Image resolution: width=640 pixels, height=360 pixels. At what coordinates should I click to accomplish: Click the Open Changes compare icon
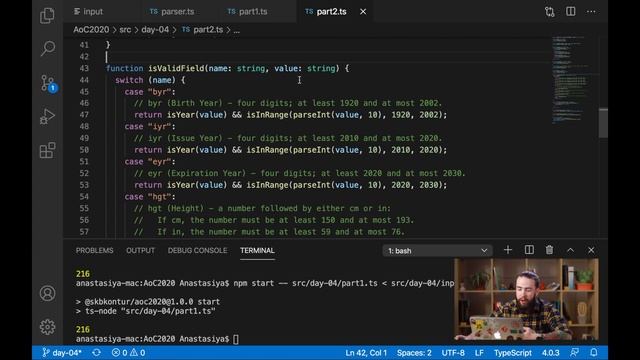coord(549,11)
